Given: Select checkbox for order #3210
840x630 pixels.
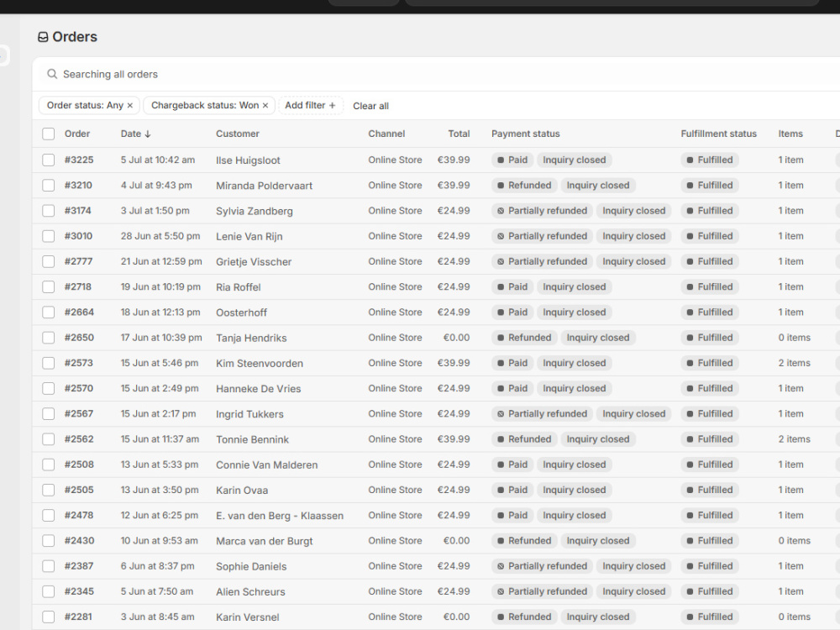Looking at the screenshot, I should (48, 186).
